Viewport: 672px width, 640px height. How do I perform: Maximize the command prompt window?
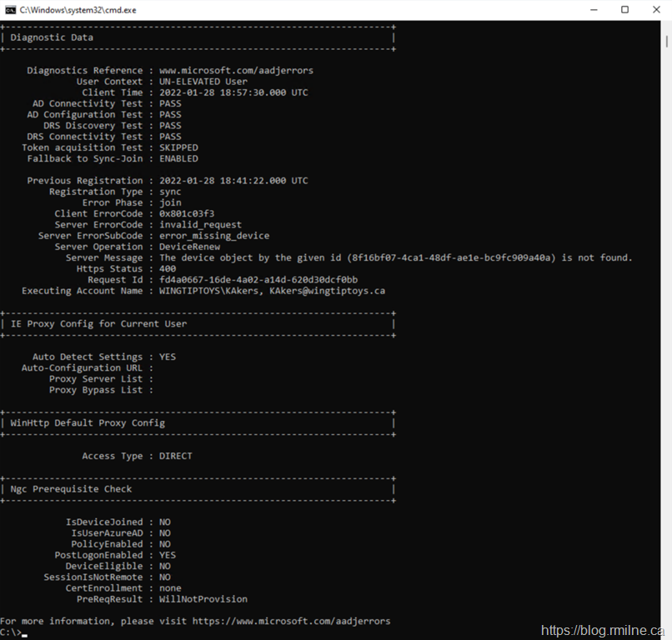(624, 10)
